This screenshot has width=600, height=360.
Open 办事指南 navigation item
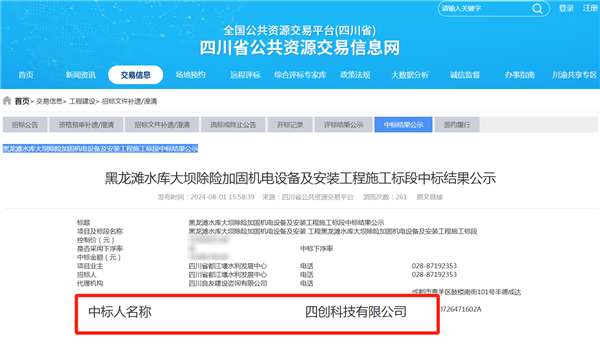520,75
